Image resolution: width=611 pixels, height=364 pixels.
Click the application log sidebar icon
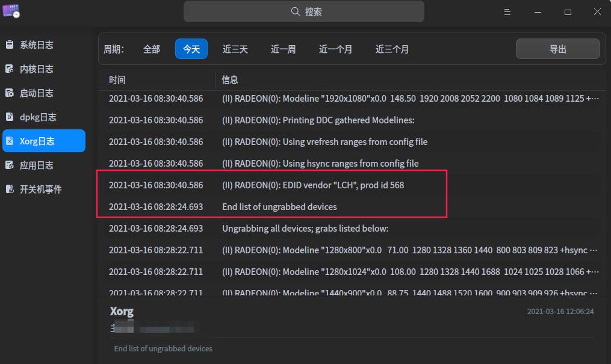pyautogui.click(x=10, y=165)
